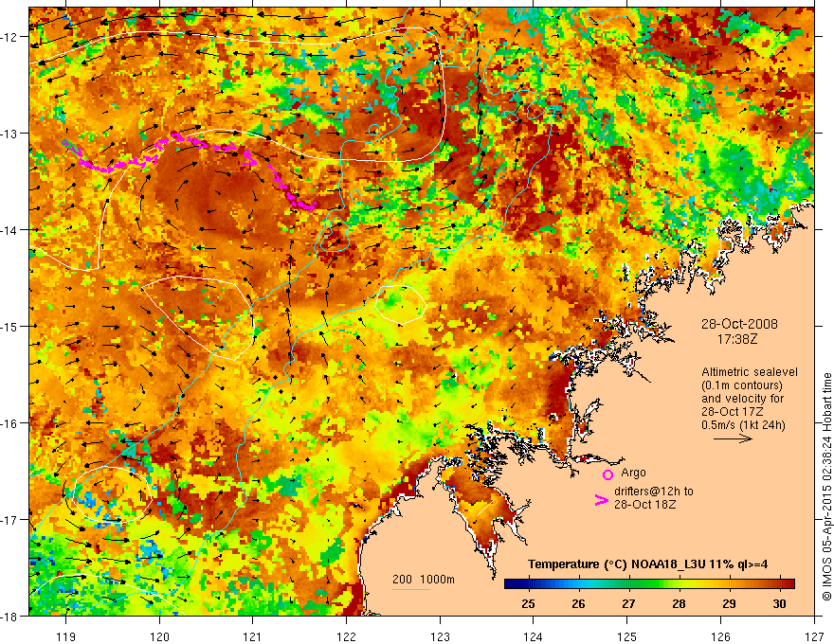Click the latitude axis label -13

coord(9,133)
